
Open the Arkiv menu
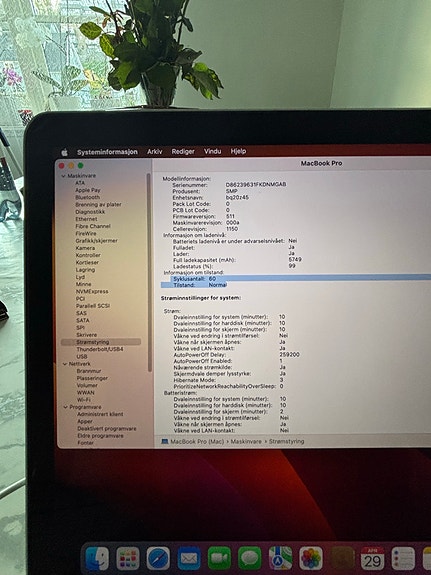tap(154, 151)
